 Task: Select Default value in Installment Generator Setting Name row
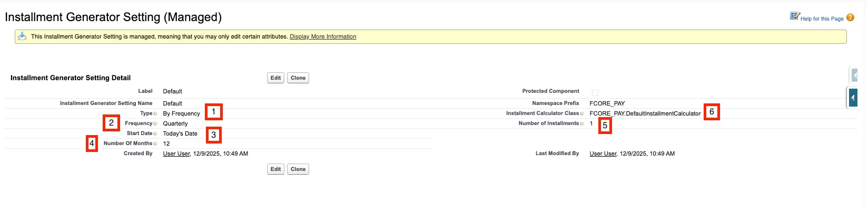173,103
